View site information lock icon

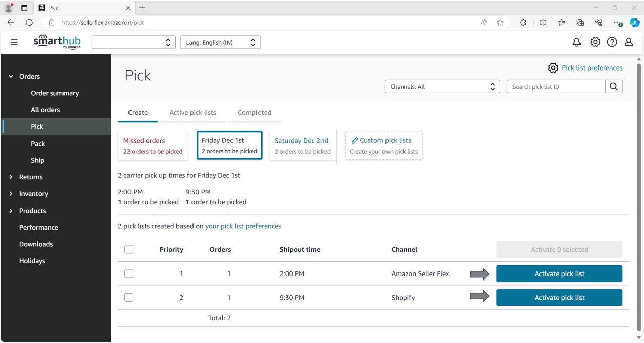pos(51,22)
